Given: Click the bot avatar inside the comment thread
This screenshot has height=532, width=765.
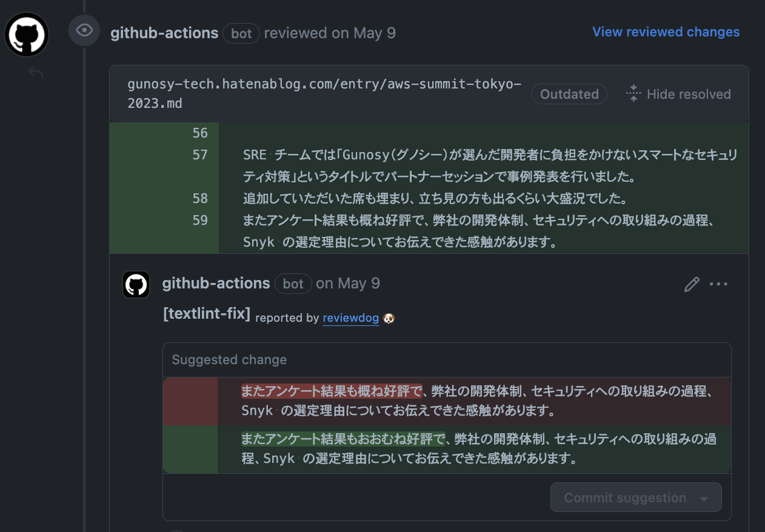Looking at the screenshot, I should [136, 284].
